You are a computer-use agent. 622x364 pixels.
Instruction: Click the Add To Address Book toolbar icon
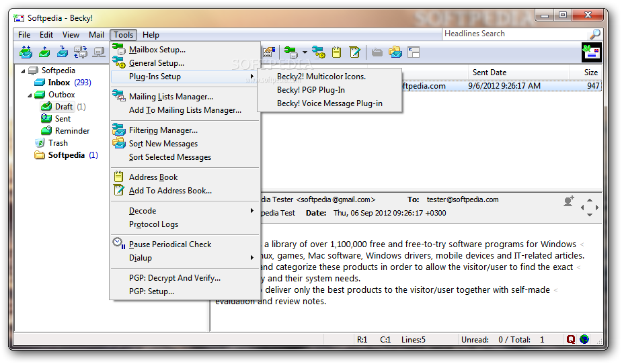tap(354, 52)
